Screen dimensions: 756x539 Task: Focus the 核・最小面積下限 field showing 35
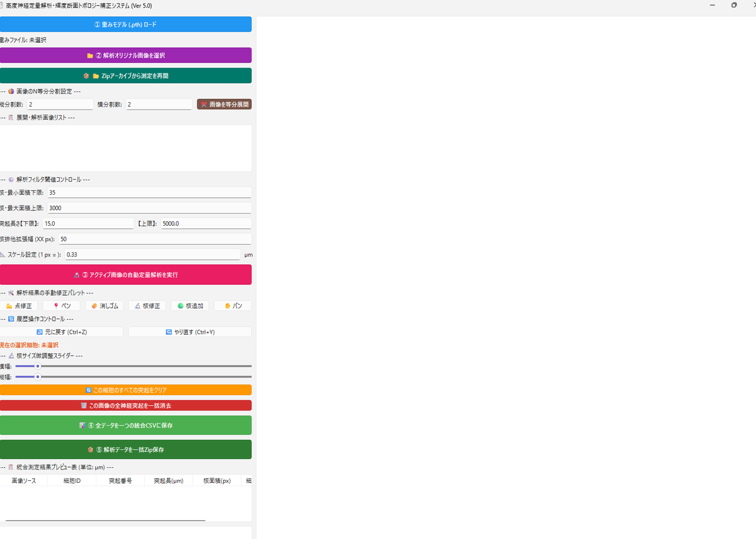149,192
